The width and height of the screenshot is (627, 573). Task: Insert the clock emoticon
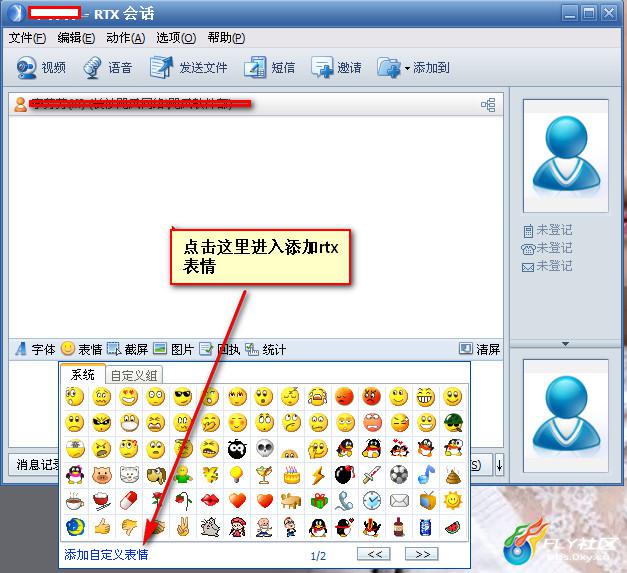(372, 501)
